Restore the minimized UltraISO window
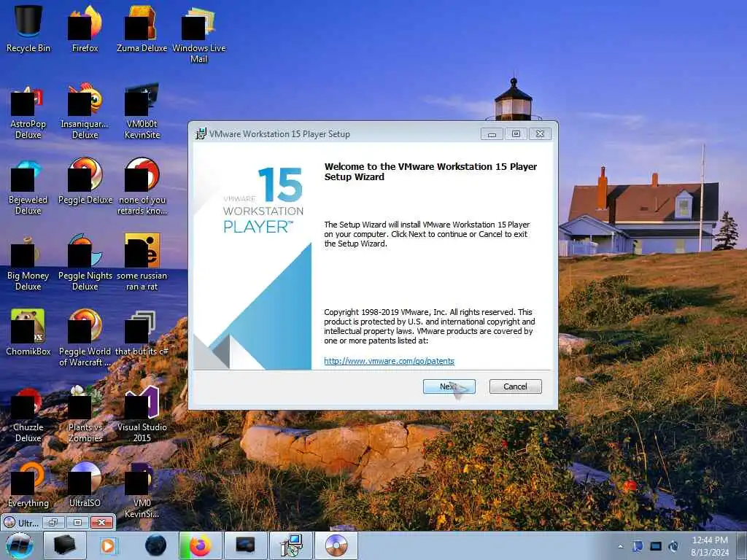 click(x=53, y=523)
